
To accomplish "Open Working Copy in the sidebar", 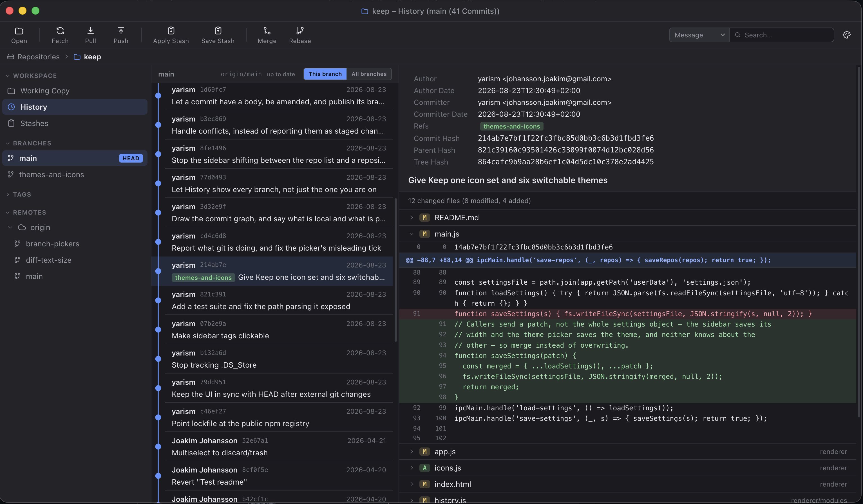I will (x=75, y=91).
